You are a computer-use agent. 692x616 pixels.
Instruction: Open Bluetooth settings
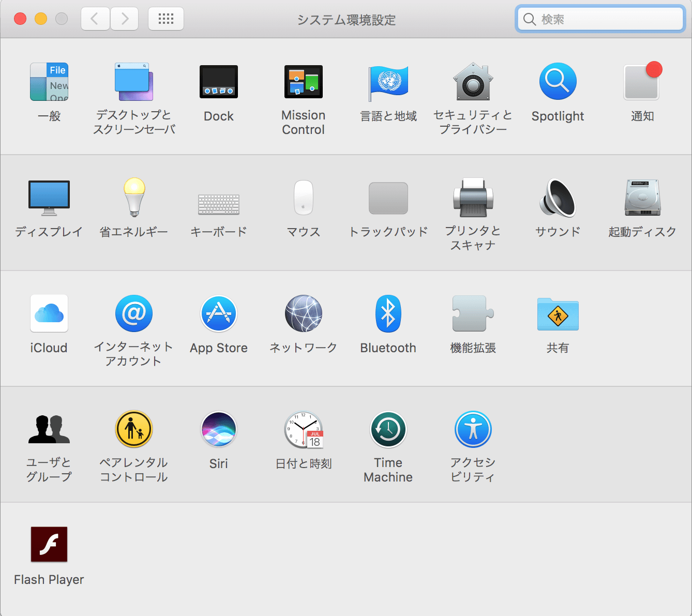[388, 313]
